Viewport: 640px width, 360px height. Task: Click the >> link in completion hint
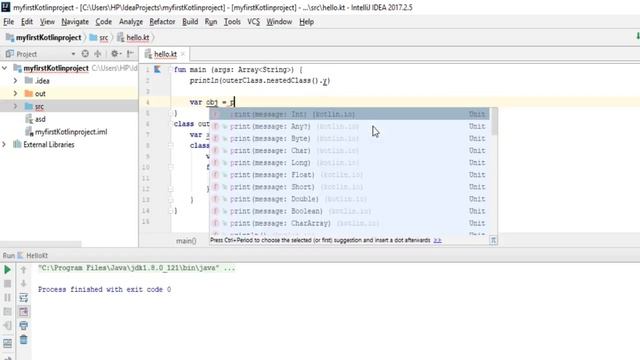(x=437, y=240)
